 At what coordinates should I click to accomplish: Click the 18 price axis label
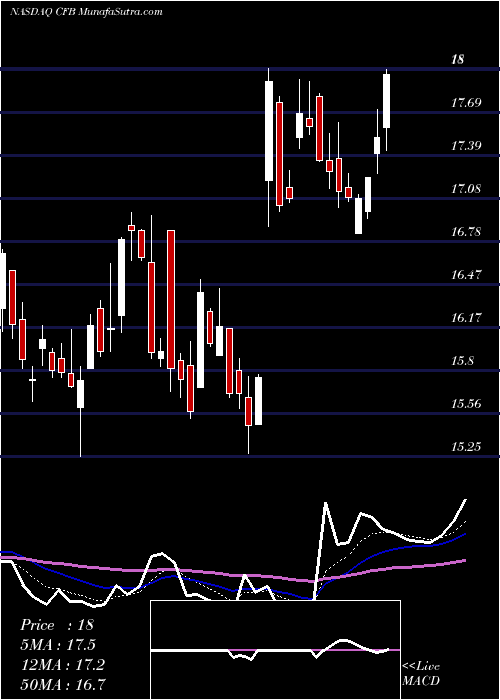458,59
